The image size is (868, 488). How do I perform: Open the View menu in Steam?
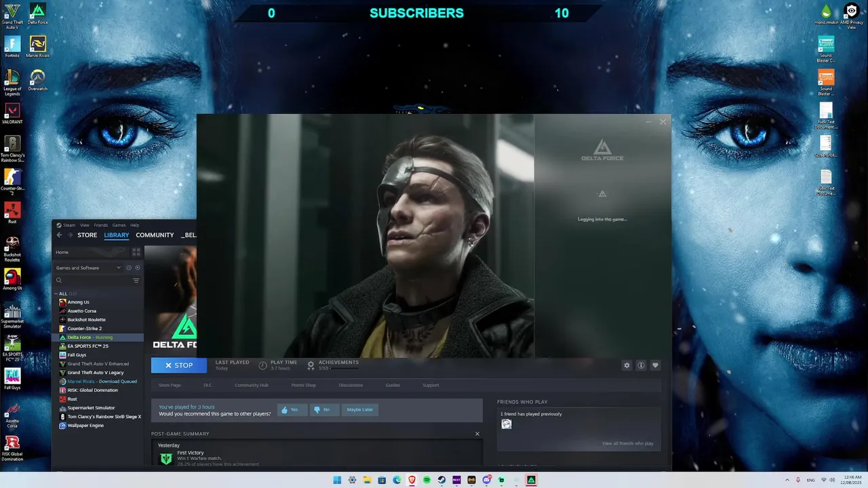[85, 225]
